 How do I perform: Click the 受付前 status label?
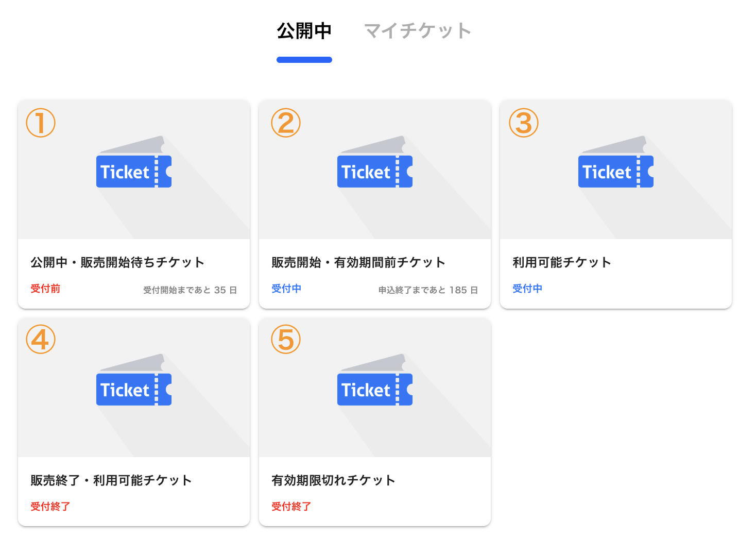click(x=45, y=289)
